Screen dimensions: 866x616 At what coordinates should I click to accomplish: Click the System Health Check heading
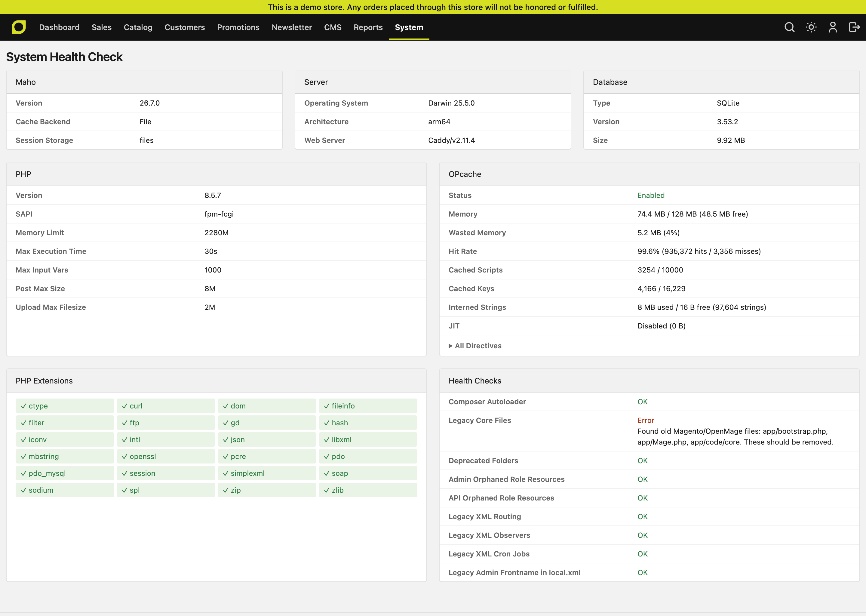click(64, 57)
